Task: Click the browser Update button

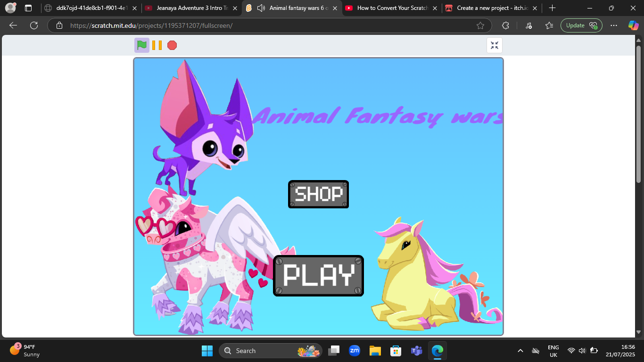Action: [x=581, y=25]
